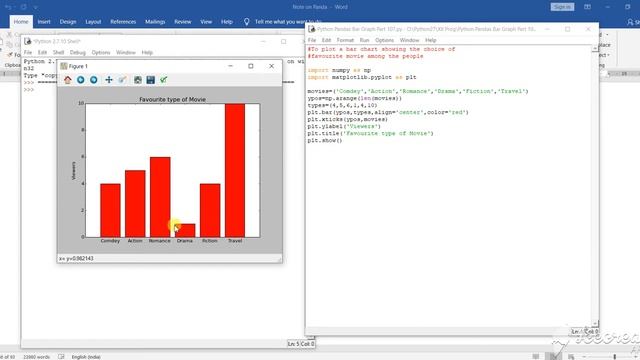640x360 pixels.
Task: Click the plt.ylabel('Viewers') code line
Action: coord(344,127)
